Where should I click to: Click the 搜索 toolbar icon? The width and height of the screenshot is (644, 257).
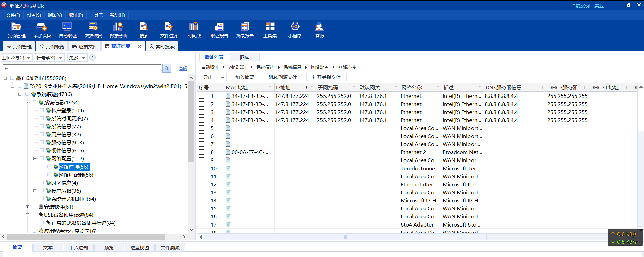click(144, 30)
